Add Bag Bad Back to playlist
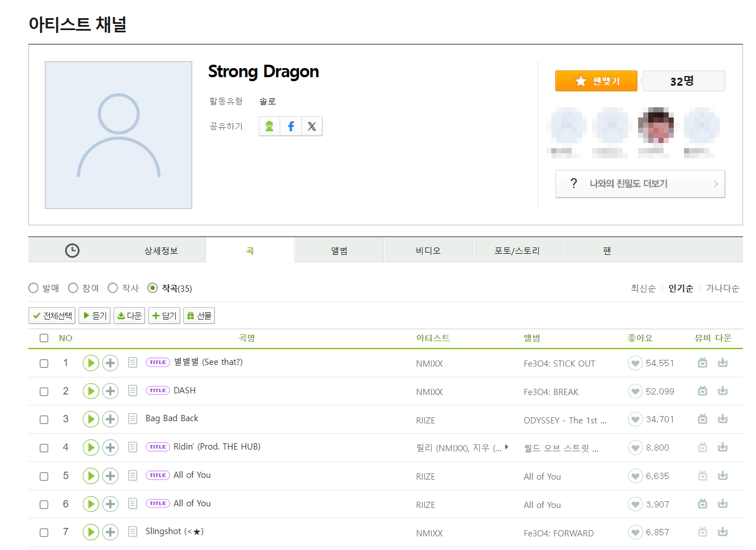756x550 pixels. (x=110, y=419)
